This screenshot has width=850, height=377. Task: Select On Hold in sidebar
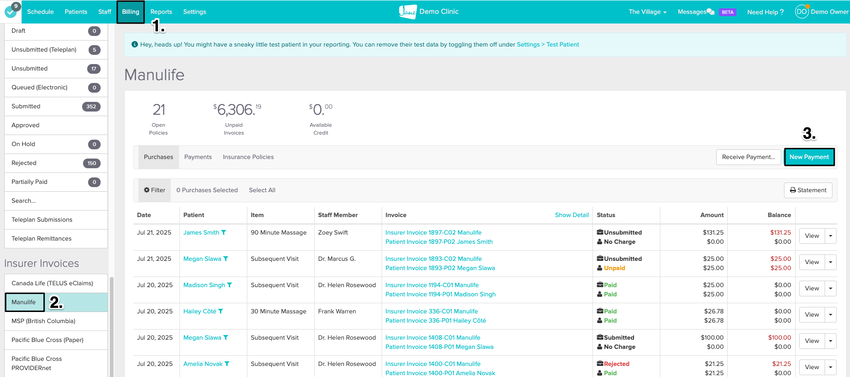[x=56, y=144]
